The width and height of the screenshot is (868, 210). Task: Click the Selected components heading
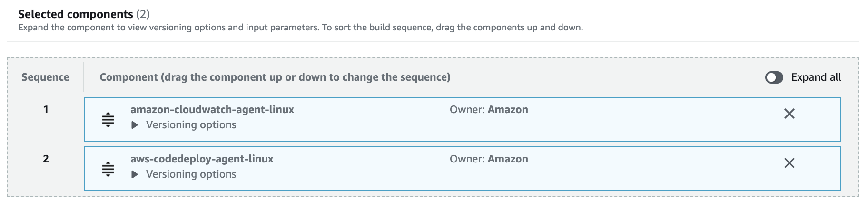75,14
